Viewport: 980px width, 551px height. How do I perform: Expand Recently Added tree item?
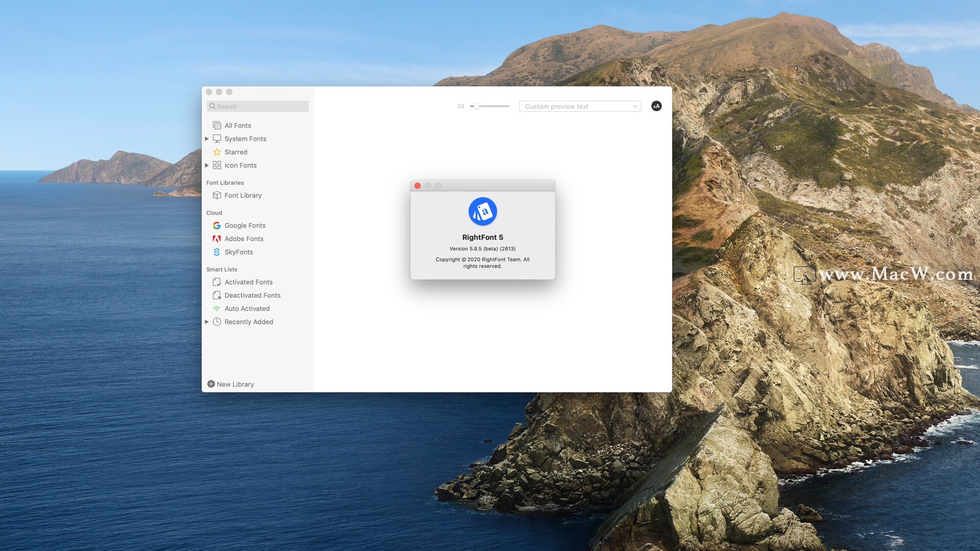(x=207, y=321)
